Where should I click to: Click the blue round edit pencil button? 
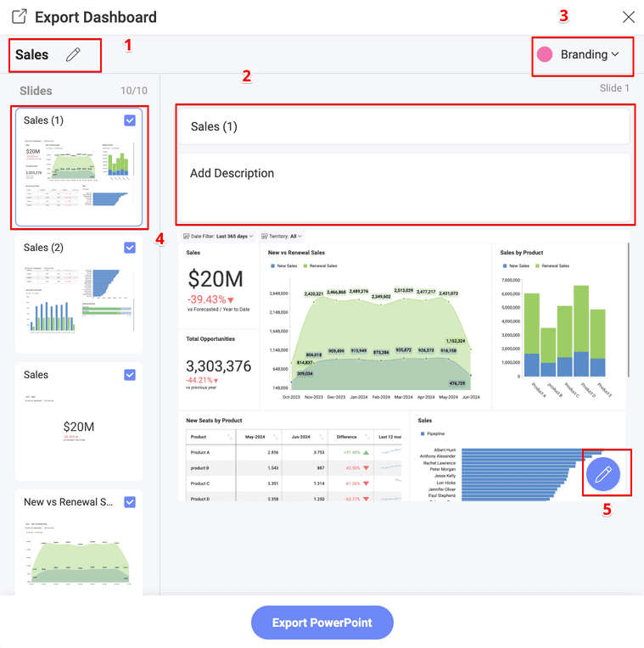603,474
